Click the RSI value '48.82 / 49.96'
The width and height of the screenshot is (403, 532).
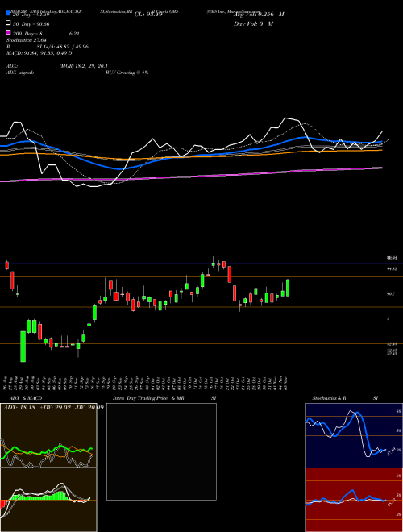pos(71,47)
